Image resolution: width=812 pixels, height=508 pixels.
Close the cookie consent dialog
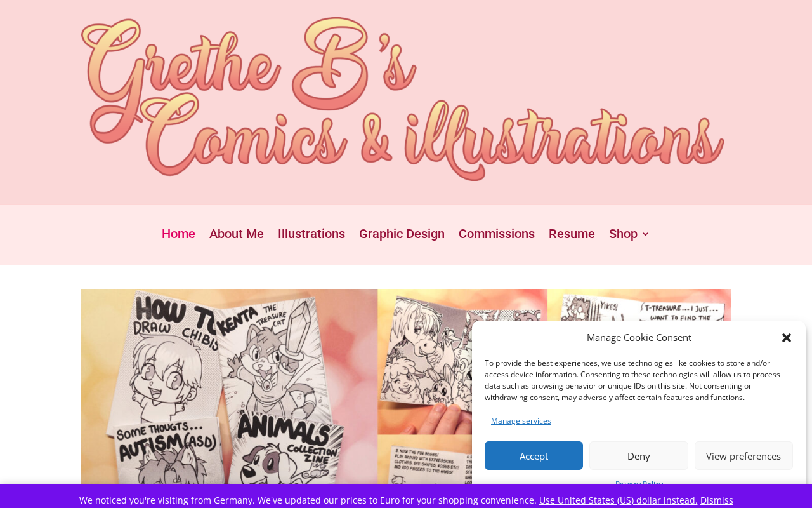click(x=787, y=338)
